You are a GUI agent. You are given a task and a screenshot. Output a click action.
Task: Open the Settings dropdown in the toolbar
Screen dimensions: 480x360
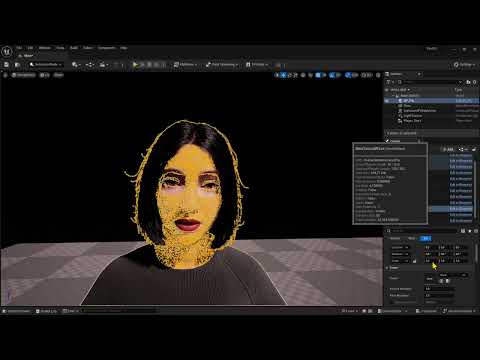[x=465, y=65]
